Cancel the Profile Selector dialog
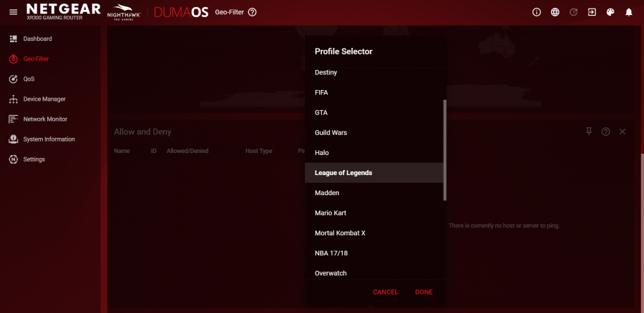 point(385,292)
